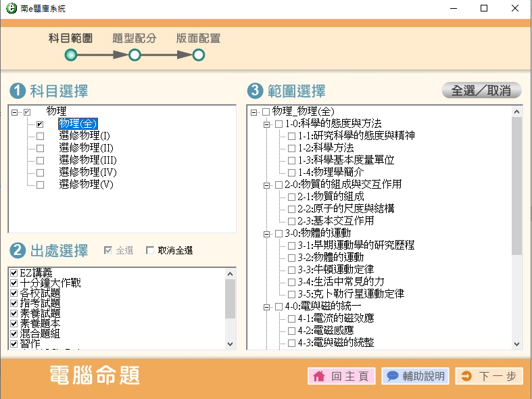The height and width of the screenshot is (399, 532).
Task: Select the 選修物理(III) tree item
Action: click(88, 160)
